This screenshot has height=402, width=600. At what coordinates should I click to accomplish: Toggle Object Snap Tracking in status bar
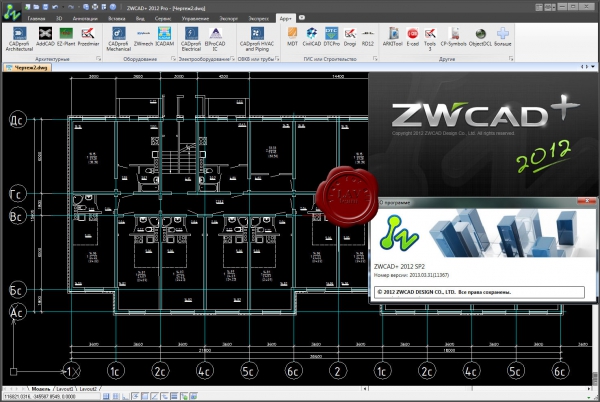(x=155, y=397)
